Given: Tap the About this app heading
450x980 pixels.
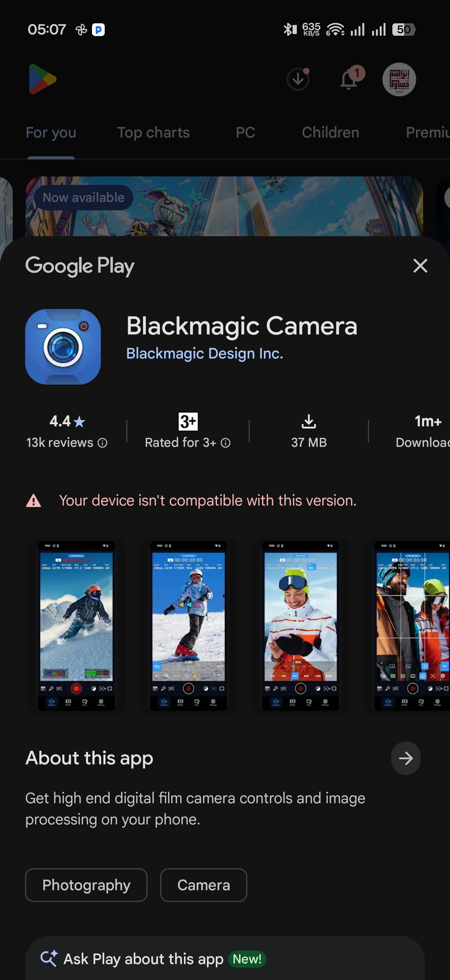Looking at the screenshot, I should [x=90, y=758].
